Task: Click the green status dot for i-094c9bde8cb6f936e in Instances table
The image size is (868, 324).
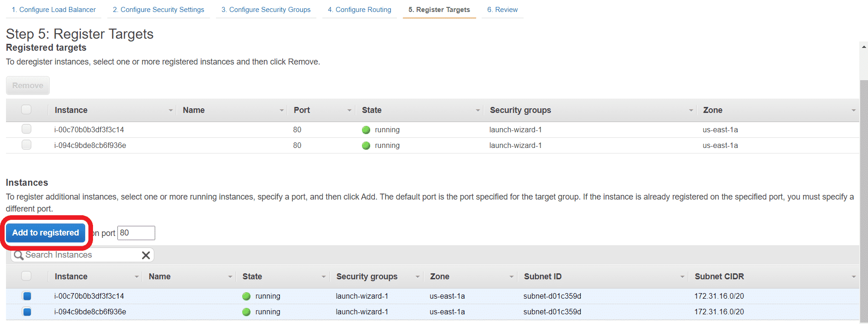Action: [x=246, y=312]
